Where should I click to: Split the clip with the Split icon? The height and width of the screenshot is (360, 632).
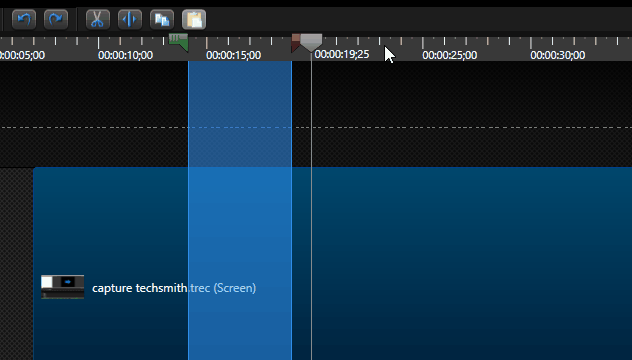click(x=130, y=19)
